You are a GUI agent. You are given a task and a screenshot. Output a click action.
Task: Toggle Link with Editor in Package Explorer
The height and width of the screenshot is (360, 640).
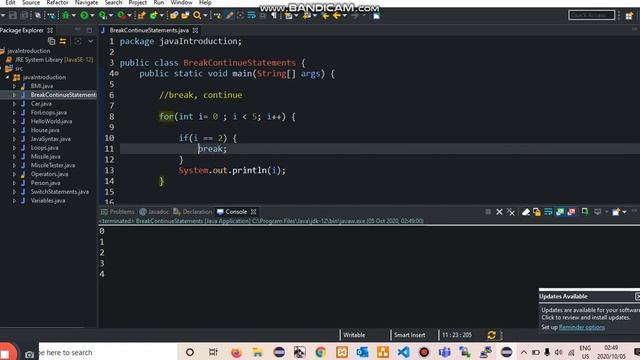[63, 41]
